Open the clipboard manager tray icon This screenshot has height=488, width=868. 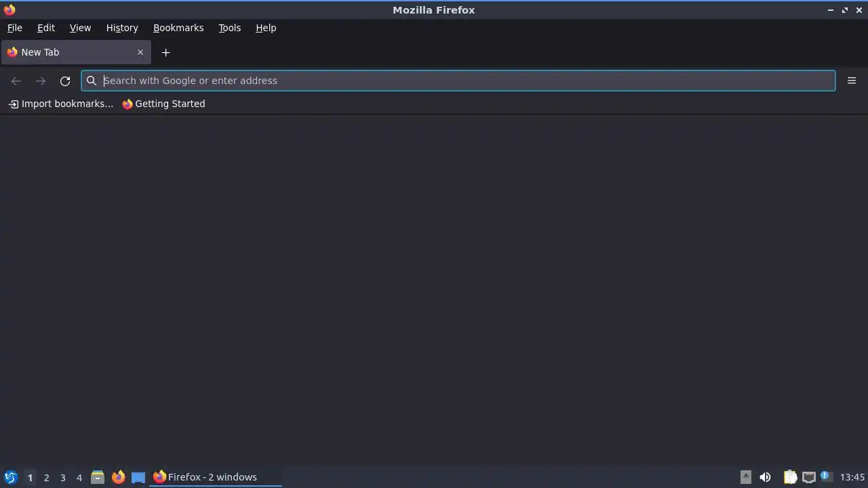790,477
